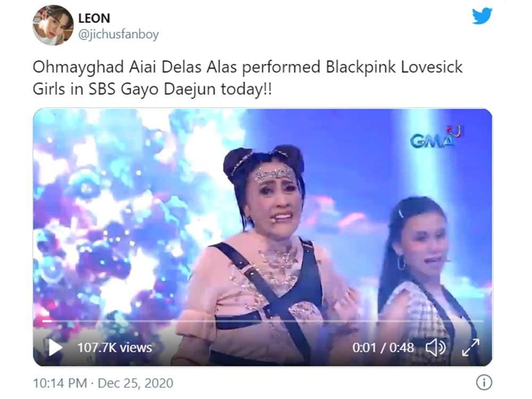The image size is (532, 399).
Task: Visit the @jichusfanboy handle
Action: [x=119, y=34]
